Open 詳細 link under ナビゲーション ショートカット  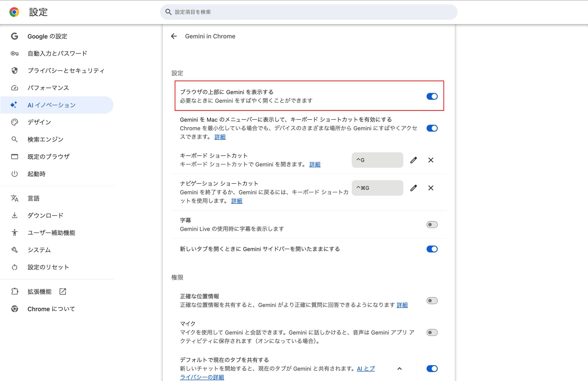[237, 201]
